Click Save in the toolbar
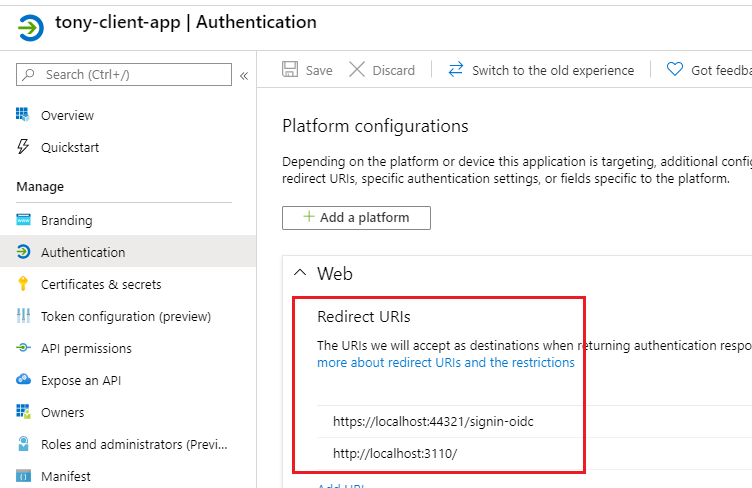Viewport: 752px width, 488px height. [x=307, y=70]
